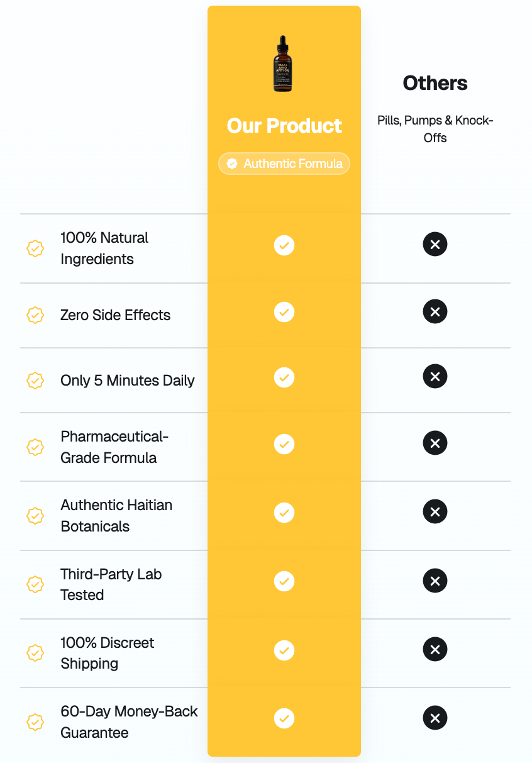This screenshot has height=763, width=532.
Task: Click the 'Others' column heading
Action: (435, 83)
